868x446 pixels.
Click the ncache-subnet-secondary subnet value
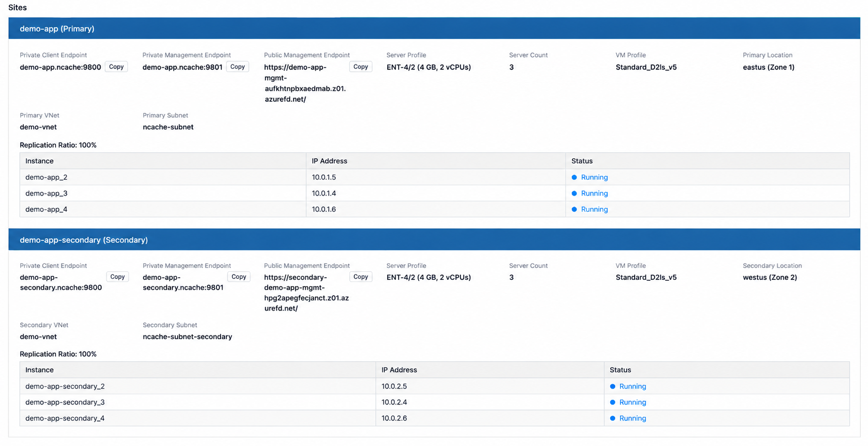tap(187, 337)
